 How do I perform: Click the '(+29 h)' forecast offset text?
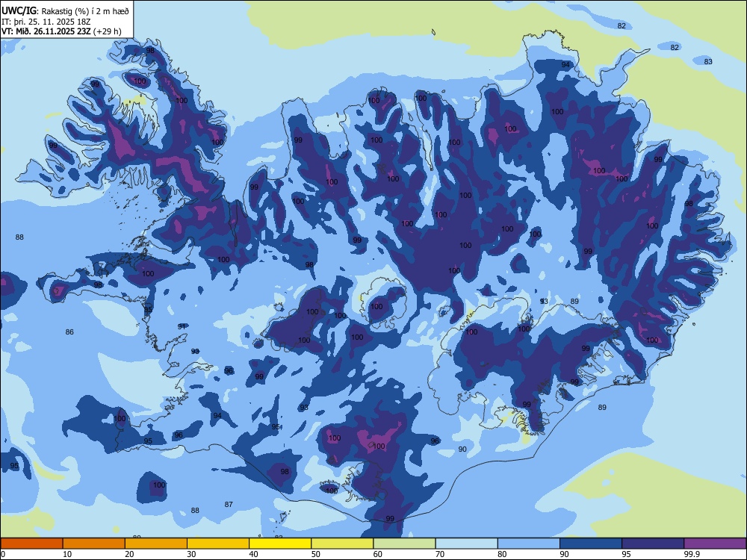[107, 32]
